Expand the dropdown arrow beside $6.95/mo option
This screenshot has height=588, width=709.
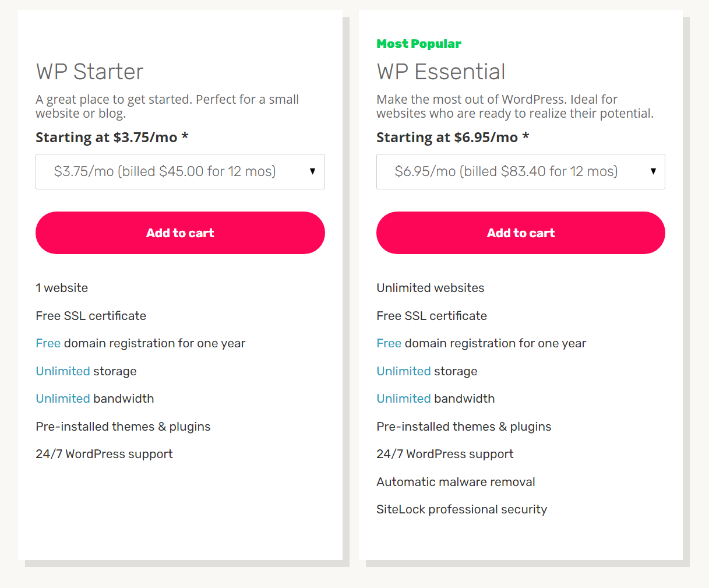point(654,171)
